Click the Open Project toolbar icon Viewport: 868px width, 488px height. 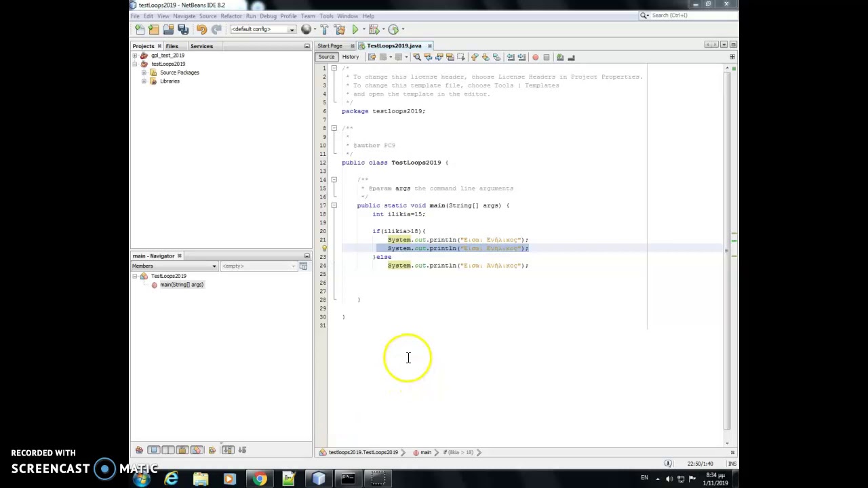coord(168,29)
